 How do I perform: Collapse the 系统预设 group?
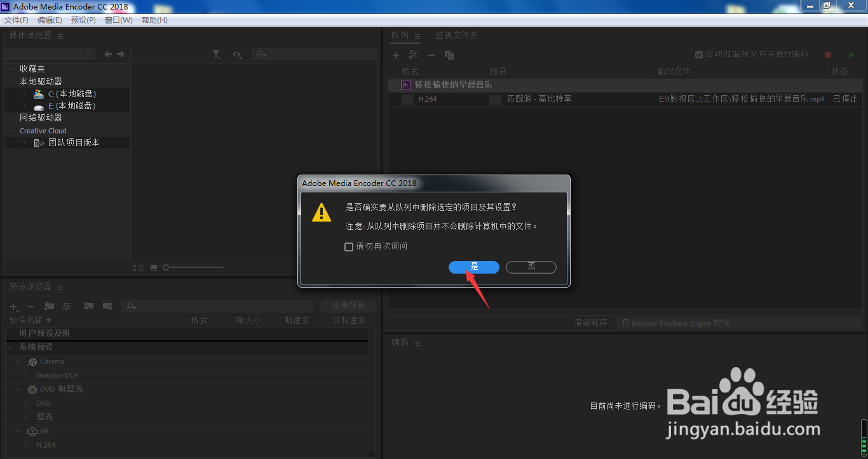pyautogui.click(x=10, y=347)
